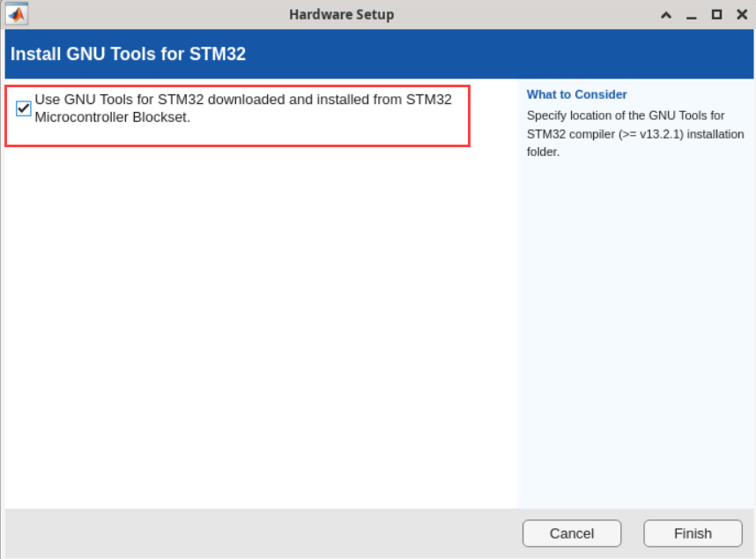The width and height of the screenshot is (756, 559).
Task: Uncheck the Use GNU Tools for STM32 checkbox
Action: click(x=24, y=108)
